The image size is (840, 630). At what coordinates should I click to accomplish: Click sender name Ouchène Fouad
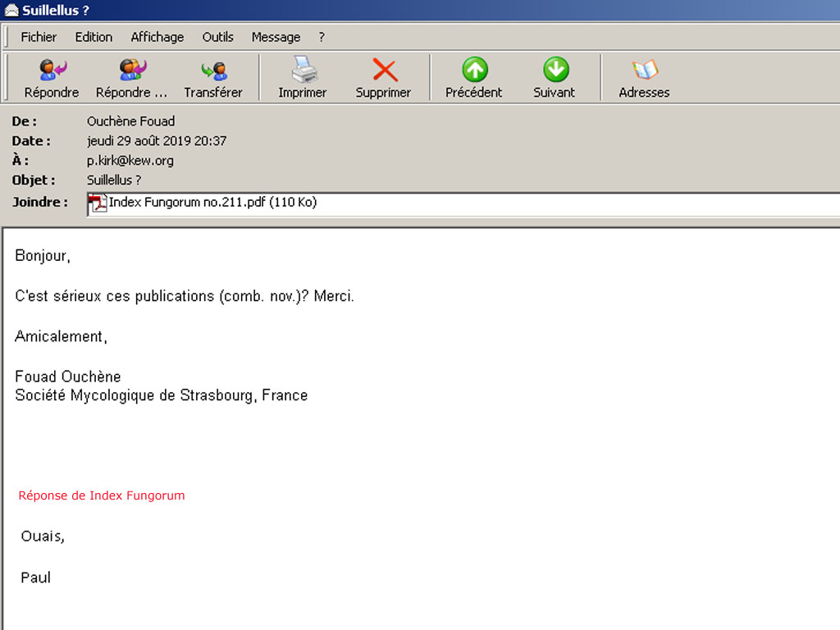(130, 121)
